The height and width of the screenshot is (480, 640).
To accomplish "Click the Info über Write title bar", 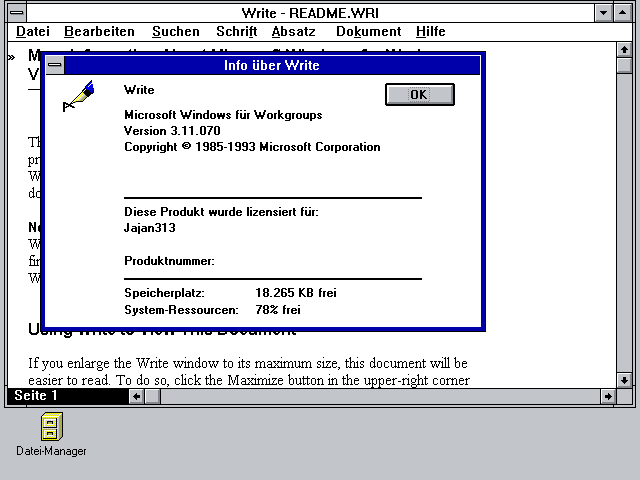I will click(272, 65).
